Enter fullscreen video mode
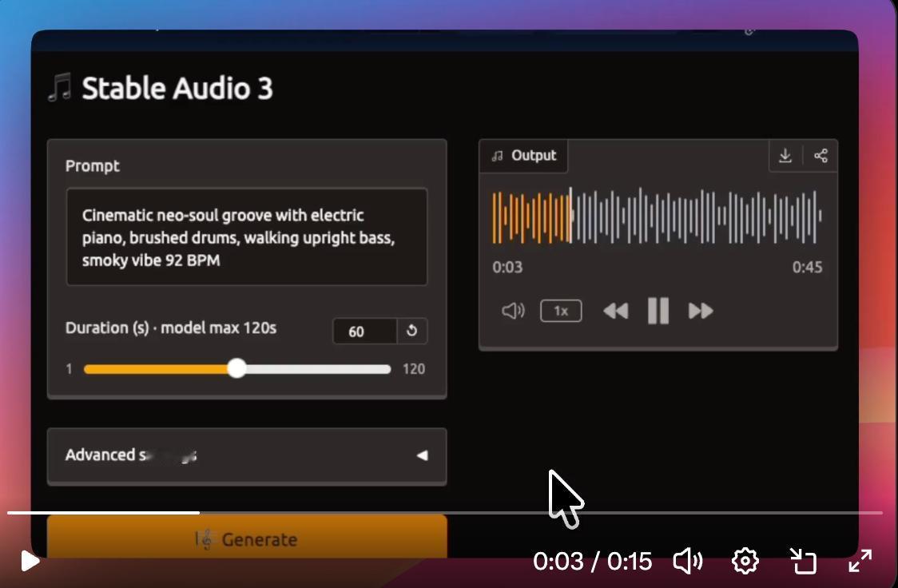898x588 pixels. point(860,561)
